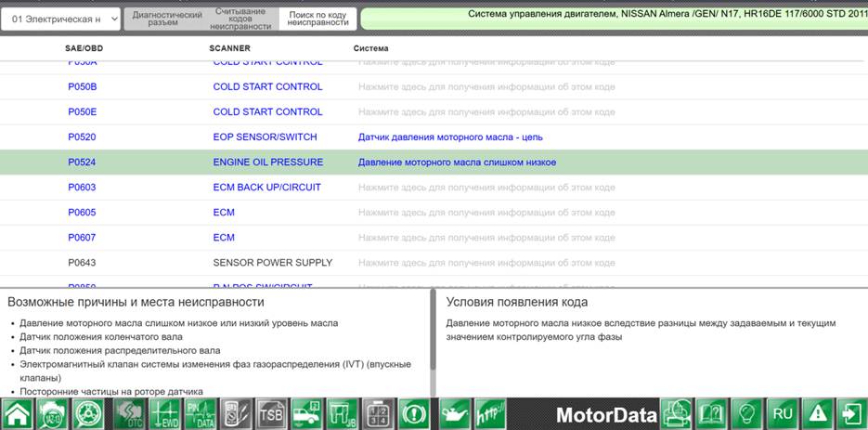Open the car component location icon

point(307,414)
